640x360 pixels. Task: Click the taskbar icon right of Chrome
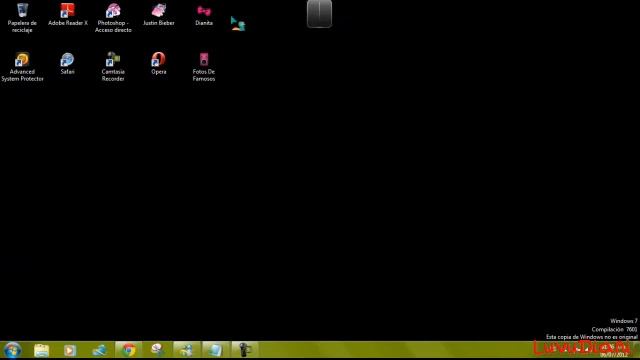tap(158, 350)
